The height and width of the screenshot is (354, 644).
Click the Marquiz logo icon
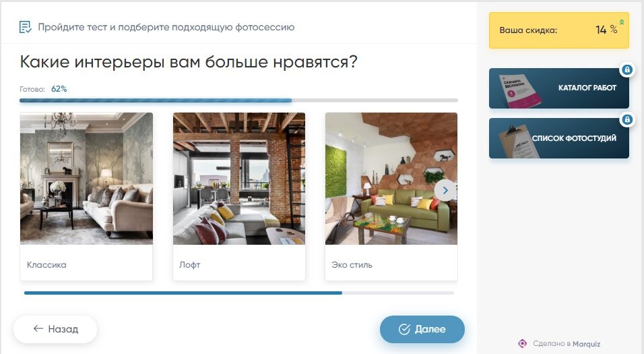523,343
